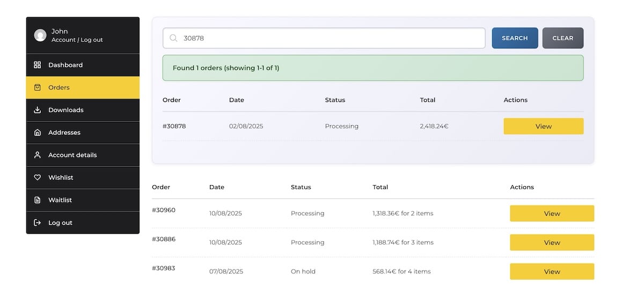644x284 pixels.
Task: Select the Orders menu item
Action: click(x=83, y=88)
